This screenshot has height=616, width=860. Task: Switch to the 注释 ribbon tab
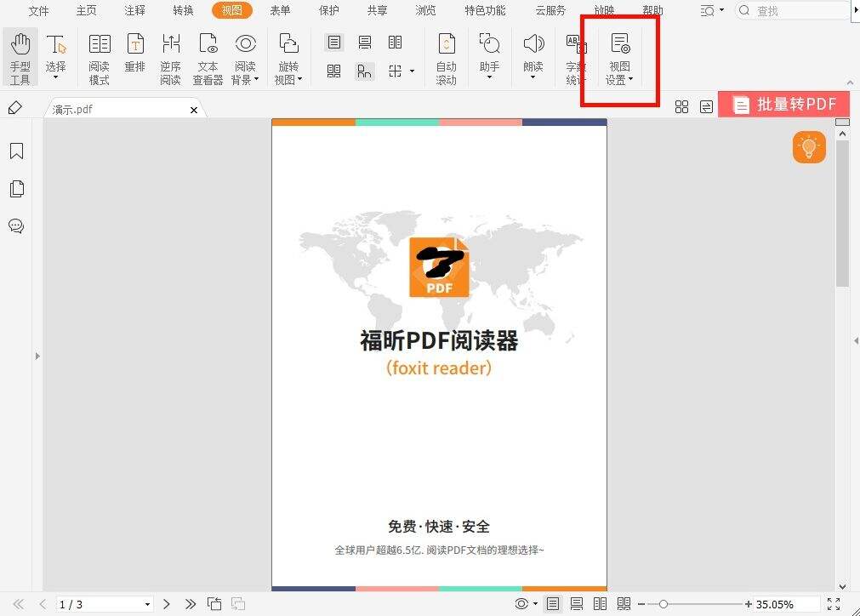134,11
